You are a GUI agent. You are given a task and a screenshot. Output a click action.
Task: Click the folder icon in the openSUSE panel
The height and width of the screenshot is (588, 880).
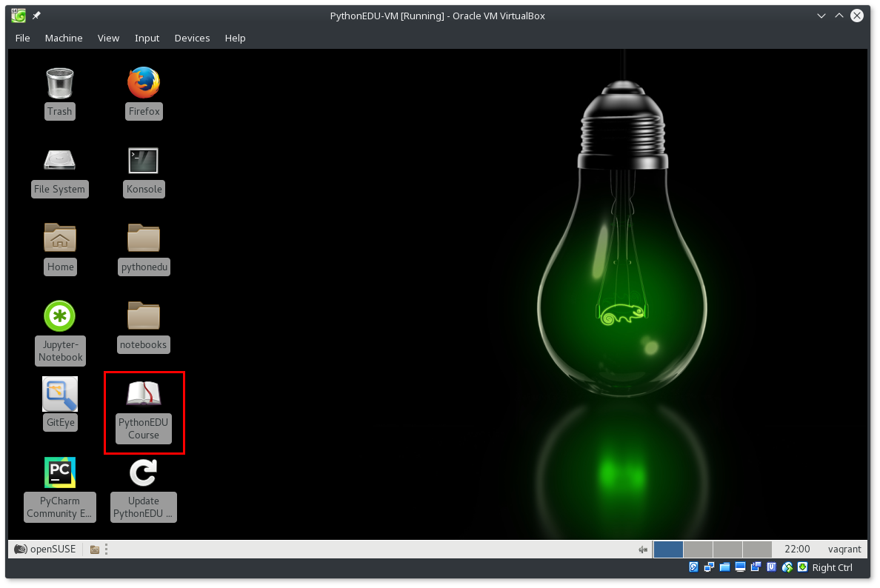coord(95,549)
